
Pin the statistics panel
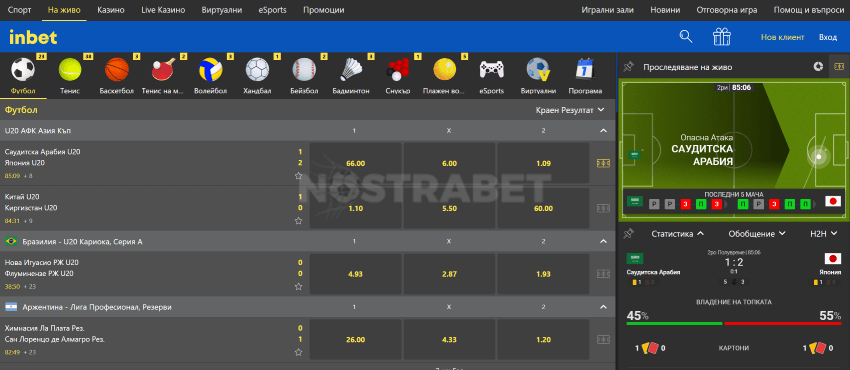tap(628, 233)
